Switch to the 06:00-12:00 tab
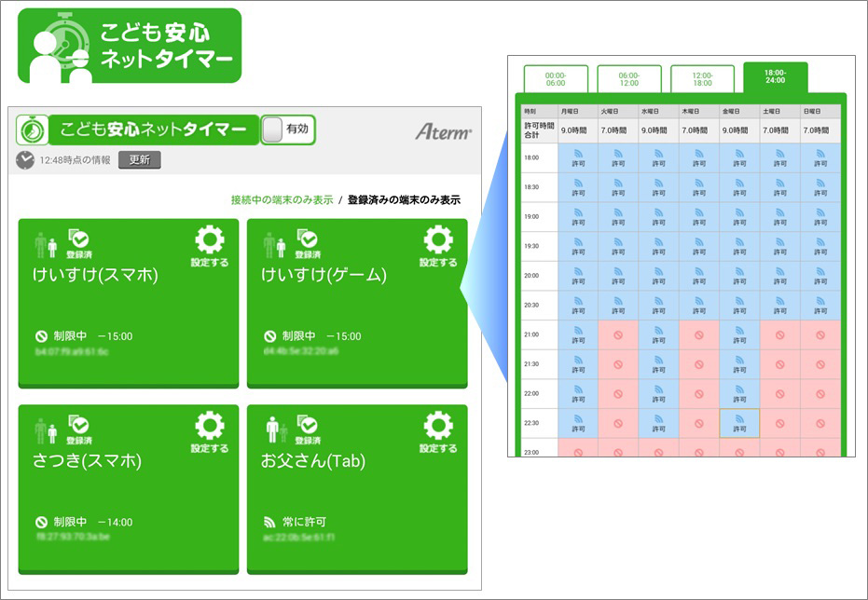This screenshot has height=600, width=868. (628, 79)
